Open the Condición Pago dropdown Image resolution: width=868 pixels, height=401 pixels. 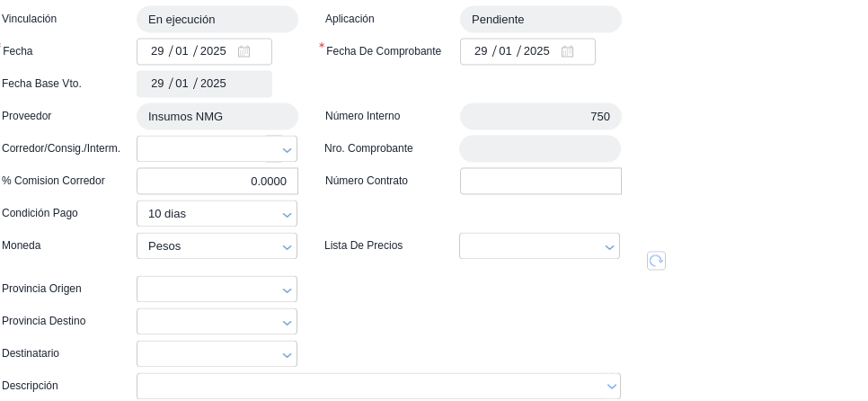click(x=287, y=215)
